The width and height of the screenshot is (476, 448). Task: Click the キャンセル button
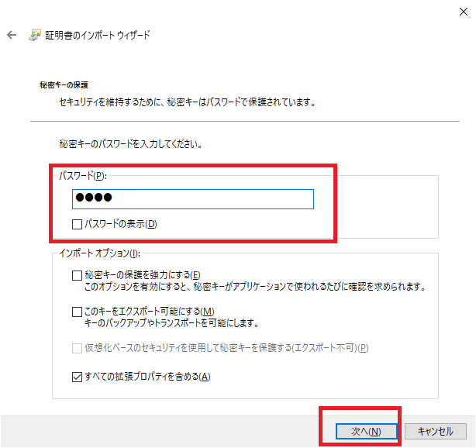[x=436, y=431]
